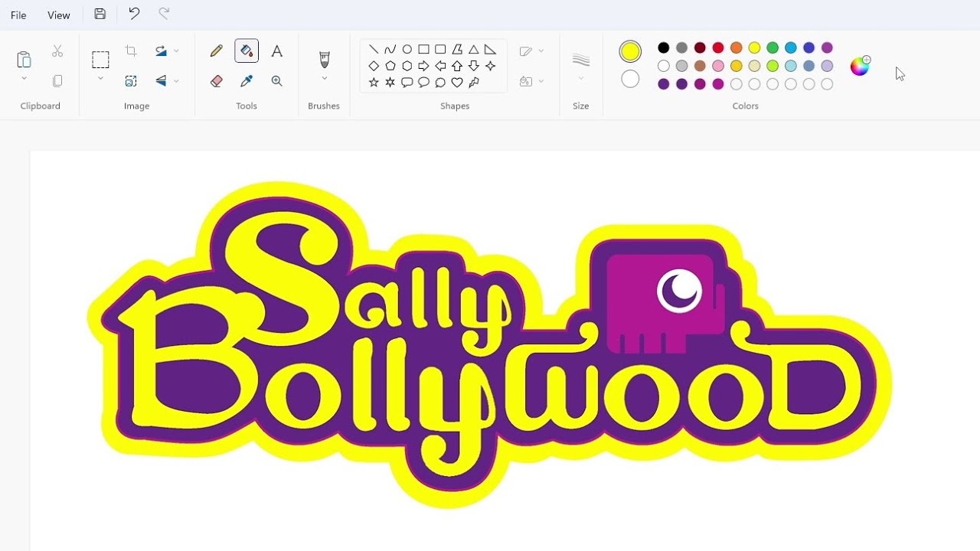Viewport: 980px width, 551px height.
Task: Open the View menu
Action: point(59,15)
